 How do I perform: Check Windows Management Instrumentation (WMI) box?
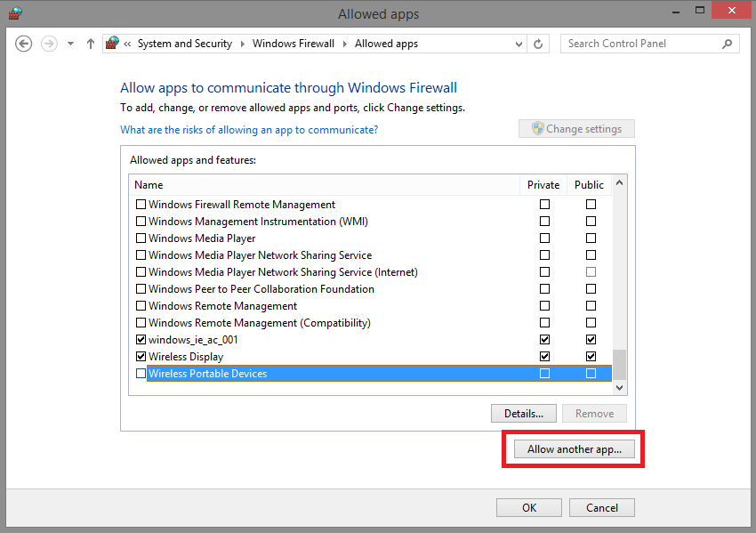[141, 222]
